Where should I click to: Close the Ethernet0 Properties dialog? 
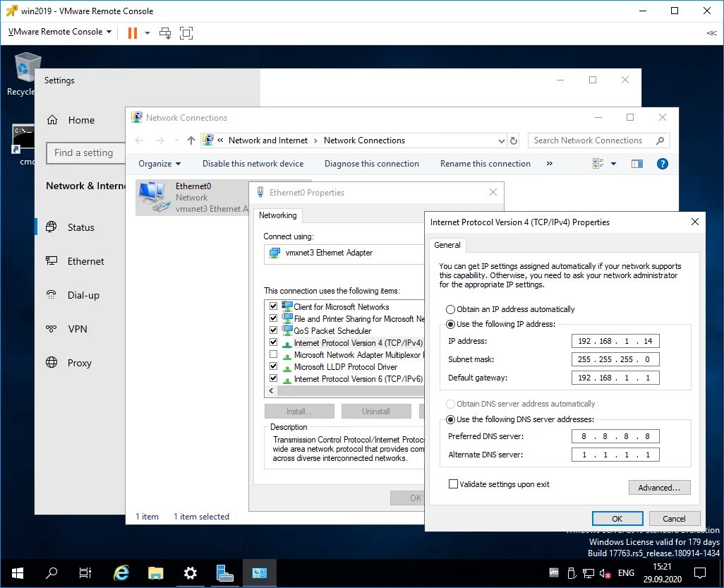pos(493,192)
